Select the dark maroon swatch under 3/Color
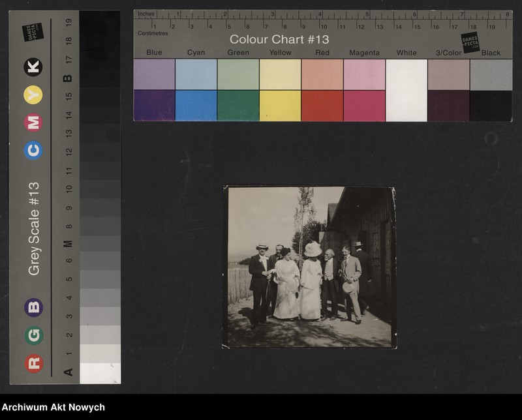The height and width of the screenshot is (420, 522). click(448, 106)
